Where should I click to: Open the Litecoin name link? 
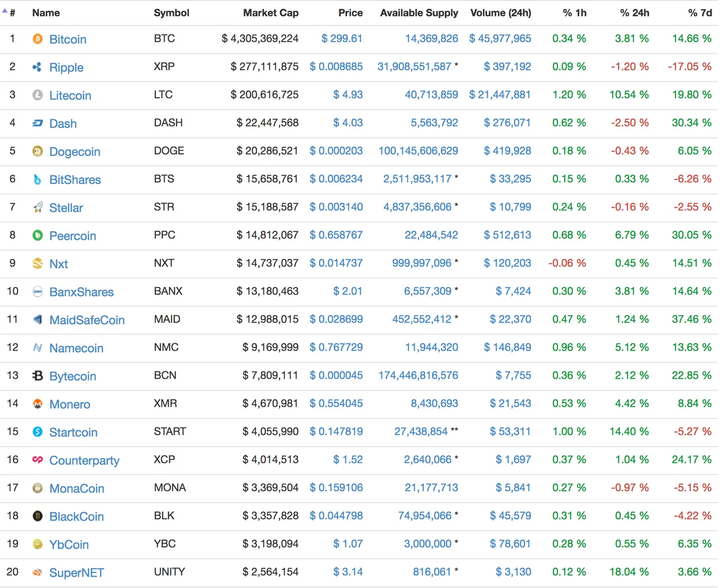click(70, 96)
